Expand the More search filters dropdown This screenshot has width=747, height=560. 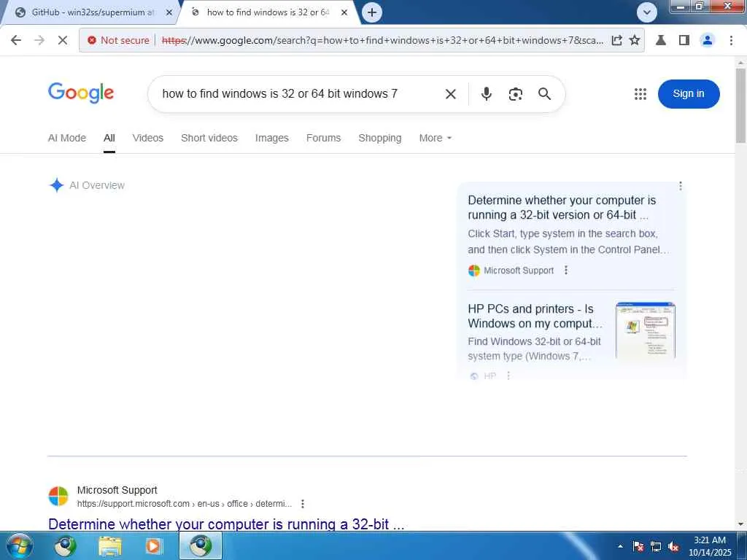pyautogui.click(x=435, y=138)
